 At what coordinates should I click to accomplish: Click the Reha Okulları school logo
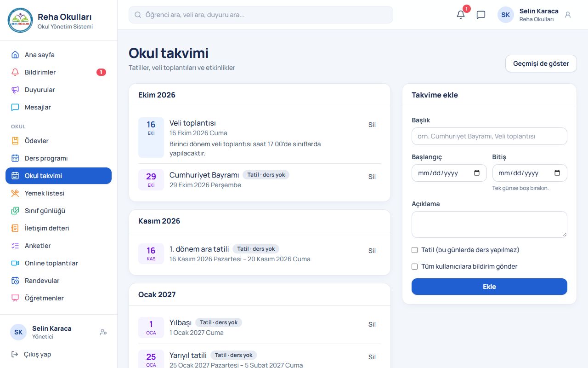(20, 20)
